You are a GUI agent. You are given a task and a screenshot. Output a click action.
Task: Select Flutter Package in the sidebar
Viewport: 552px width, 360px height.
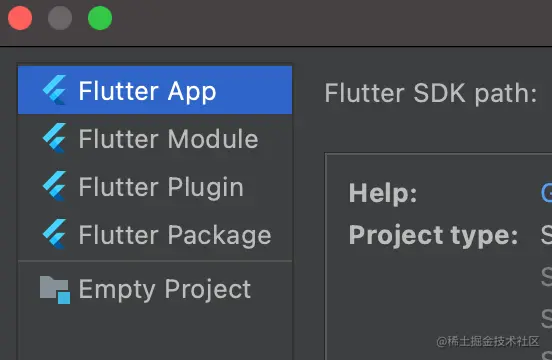pos(155,235)
